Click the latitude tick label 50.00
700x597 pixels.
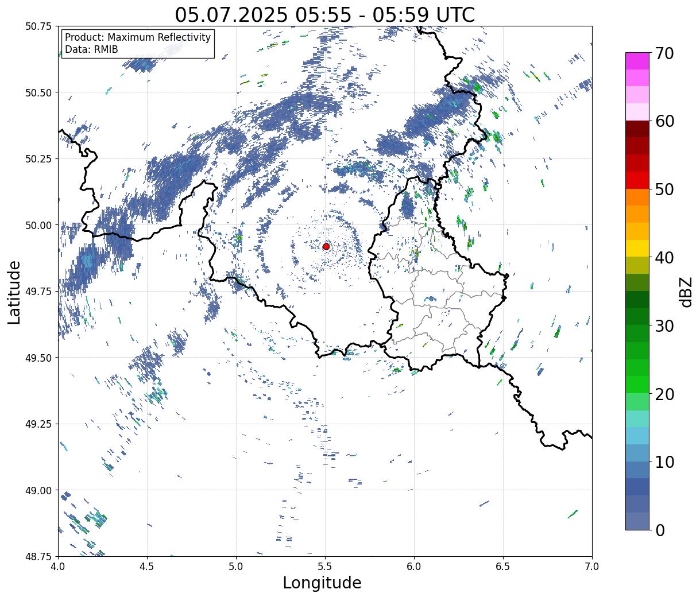(38, 225)
